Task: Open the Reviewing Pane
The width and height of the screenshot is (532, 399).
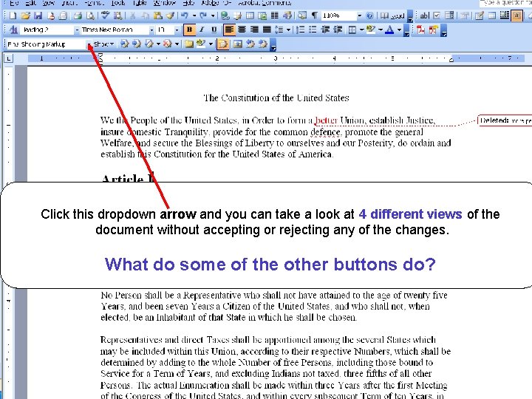Action: [238, 44]
